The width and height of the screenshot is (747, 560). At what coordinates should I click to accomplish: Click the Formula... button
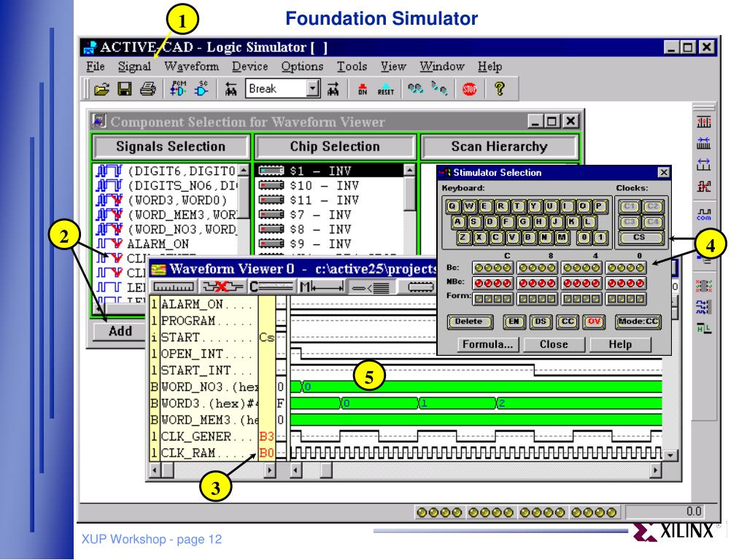487,344
